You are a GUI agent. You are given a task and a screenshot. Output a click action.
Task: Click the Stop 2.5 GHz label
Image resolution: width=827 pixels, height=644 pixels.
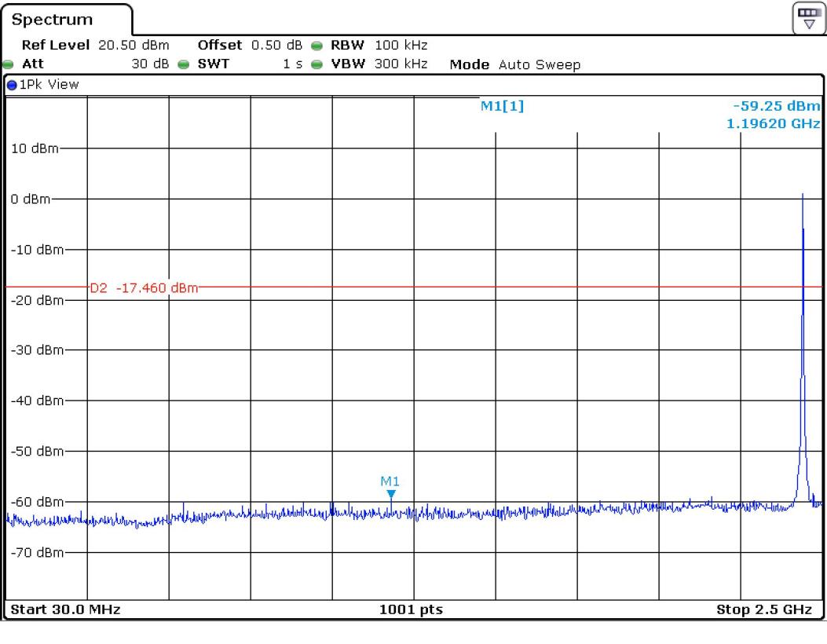point(763,609)
